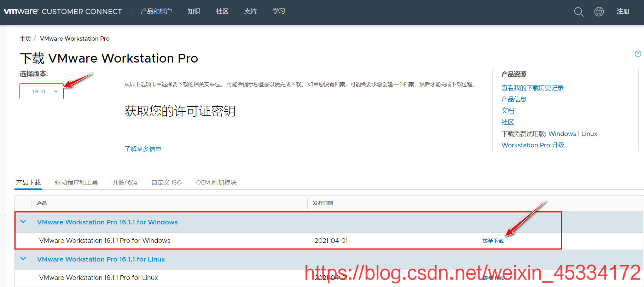The width and height of the screenshot is (644, 287).
Task: Open the 学习 menu
Action: [279, 11]
